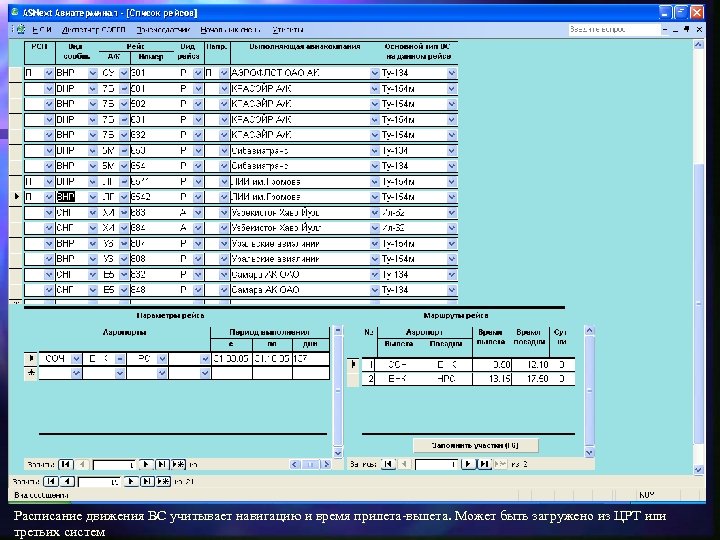Open aircraft type dropdown for Сибавиатранс flight 654
Screen dimensions: 720x540
(x=451, y=166)
